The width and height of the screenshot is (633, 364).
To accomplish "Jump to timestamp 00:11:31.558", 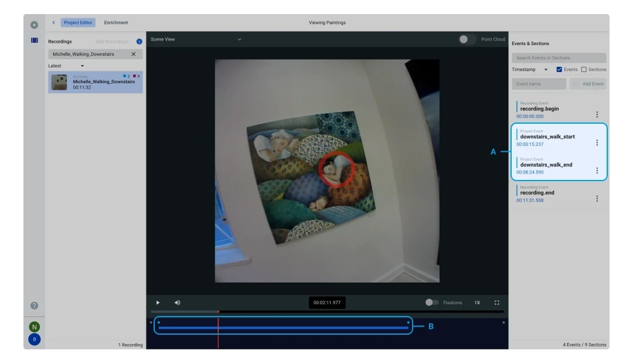I will click(530, 200).
